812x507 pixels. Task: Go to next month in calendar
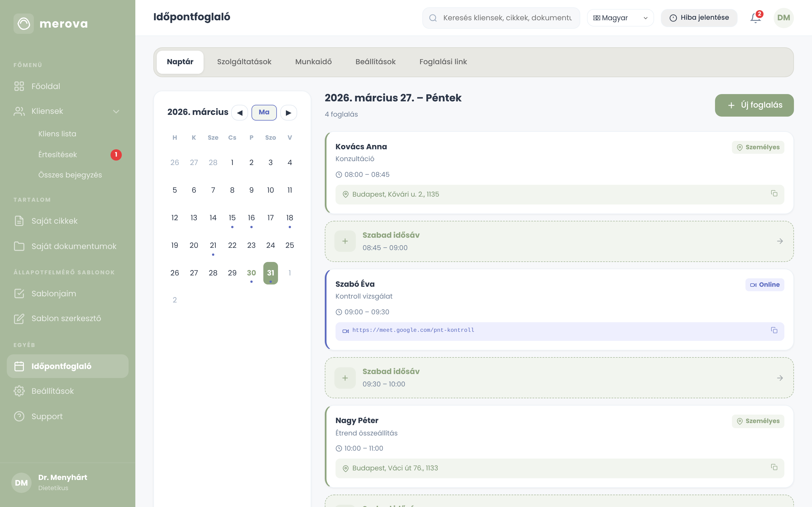pyautogui.click(x=288, y=113)
